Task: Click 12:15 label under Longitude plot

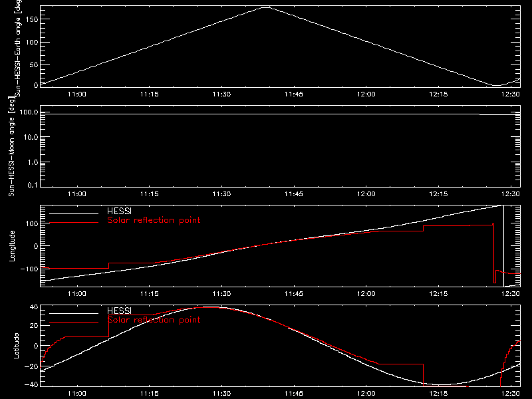Action: (x=438, y=294)
